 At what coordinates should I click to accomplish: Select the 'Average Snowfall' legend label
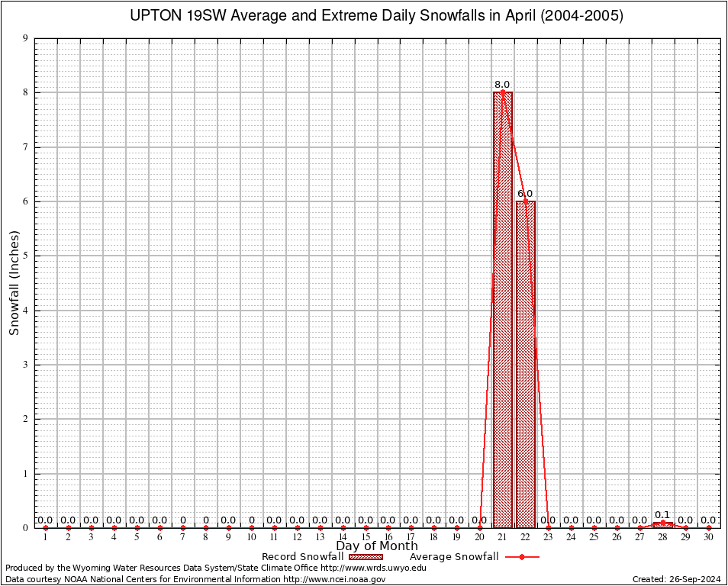point(453,557)
